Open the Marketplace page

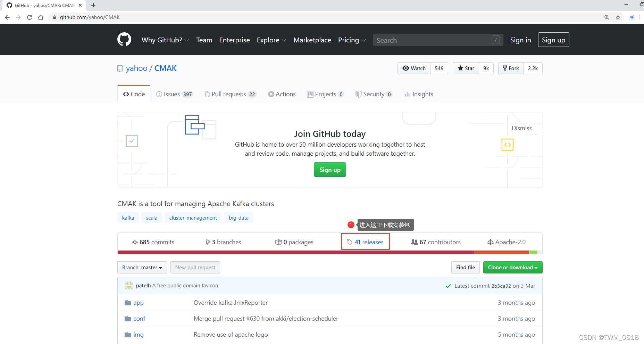[x=312, y=40]
